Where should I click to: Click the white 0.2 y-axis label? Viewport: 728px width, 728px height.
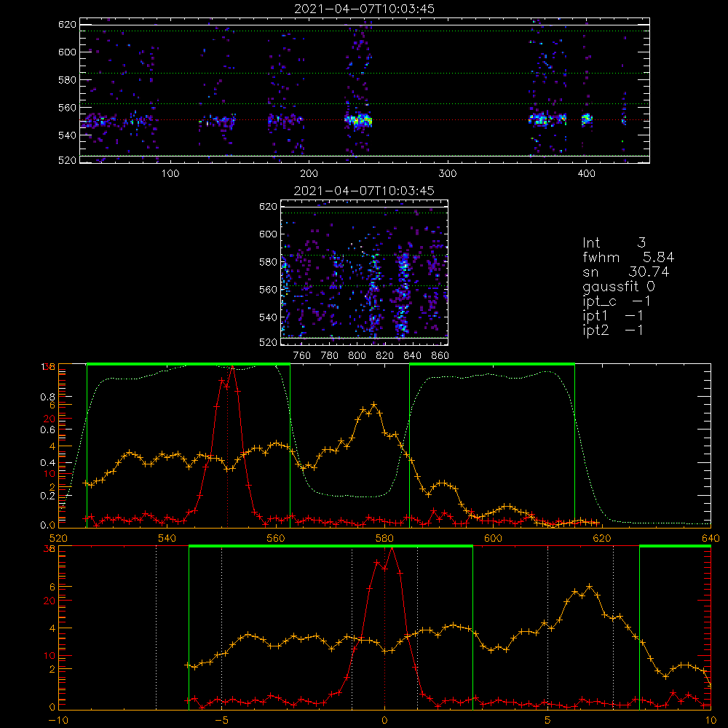[x=48, y=496]
